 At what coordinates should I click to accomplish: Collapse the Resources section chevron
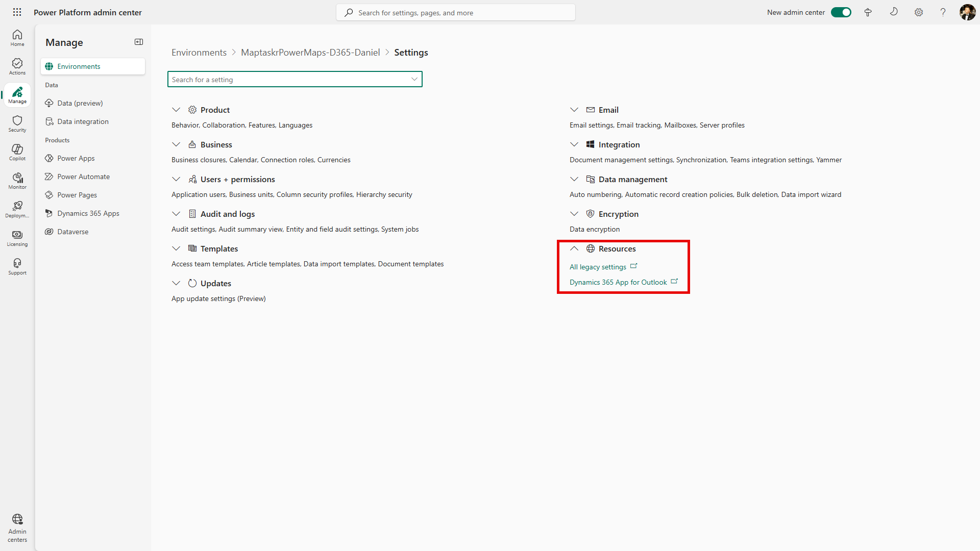574,248
